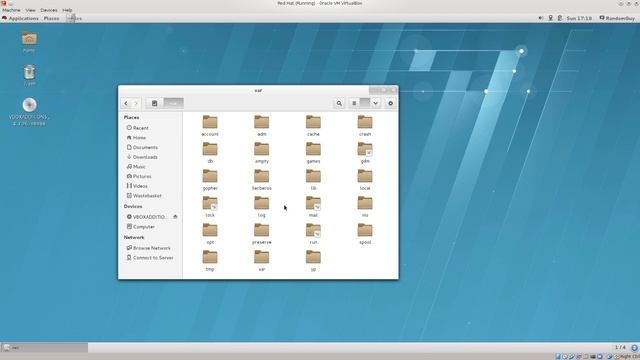640x360 pixels.
Task: Go back using the left arrow button
Action: 126,103
